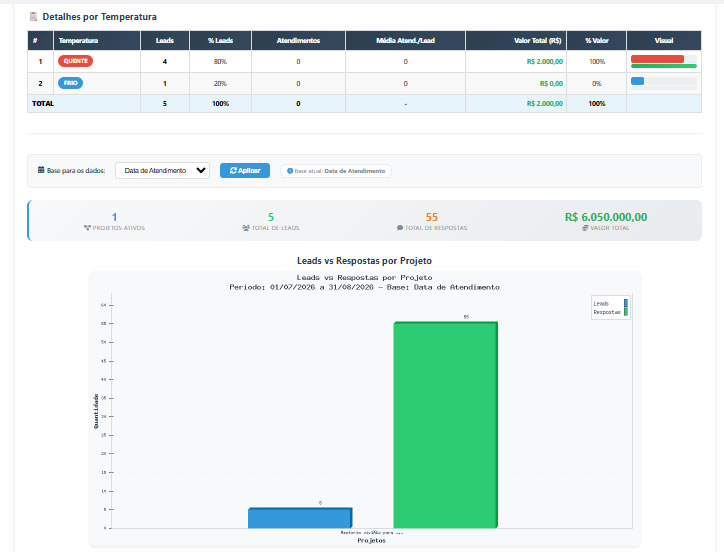Click the calendar icon beside Base para os dados

[41, 170]
